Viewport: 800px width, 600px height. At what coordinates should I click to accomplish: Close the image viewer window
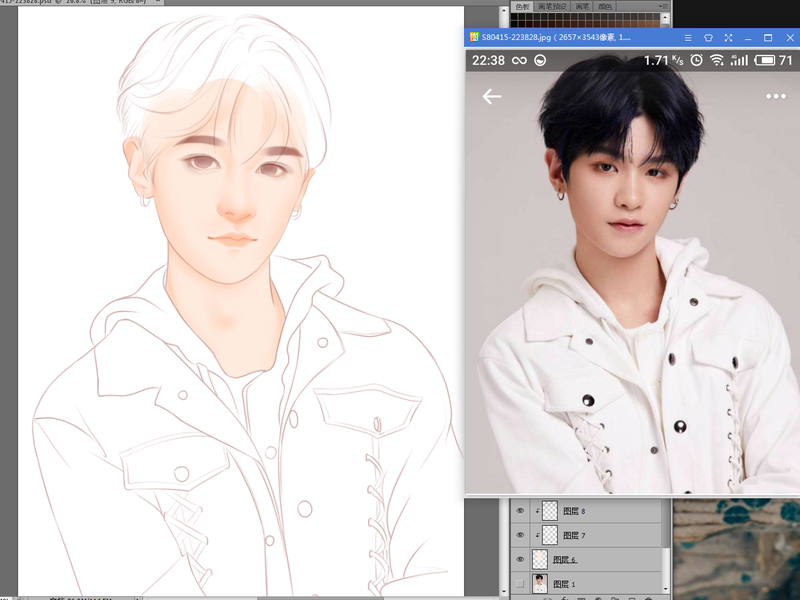(x=790, y=38)
